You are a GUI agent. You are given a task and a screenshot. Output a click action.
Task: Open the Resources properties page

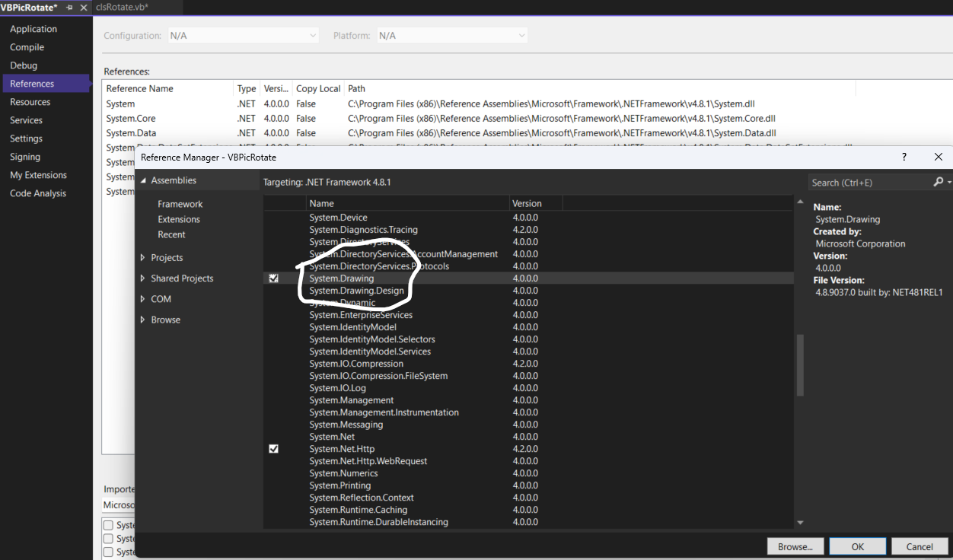30,102
